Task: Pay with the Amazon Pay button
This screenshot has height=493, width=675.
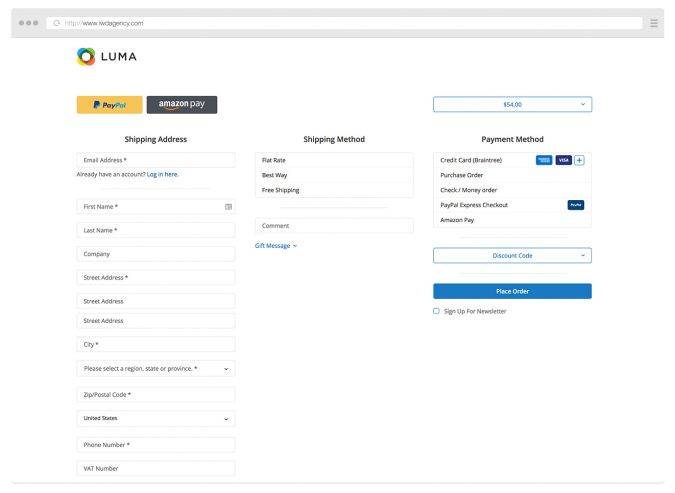Action: click(x=182, y=105)
